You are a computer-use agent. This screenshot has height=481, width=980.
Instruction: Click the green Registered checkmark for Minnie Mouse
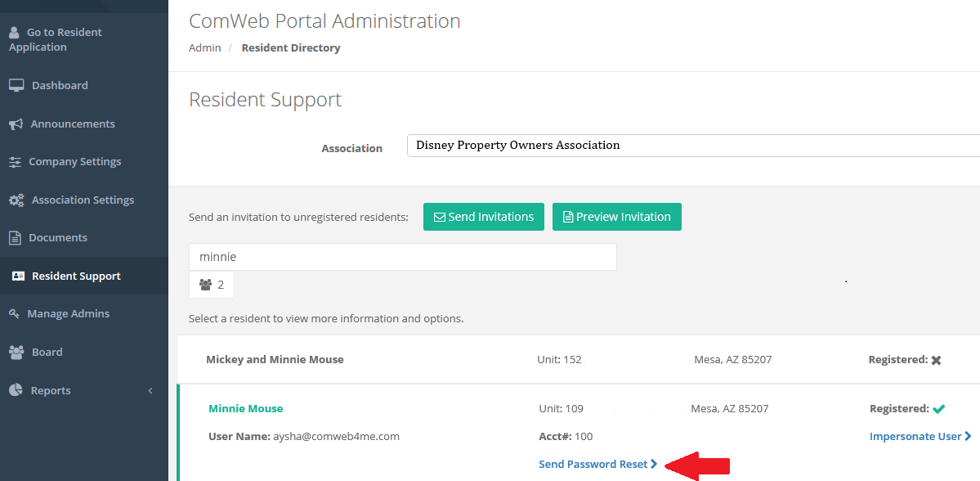coord(939,409)
